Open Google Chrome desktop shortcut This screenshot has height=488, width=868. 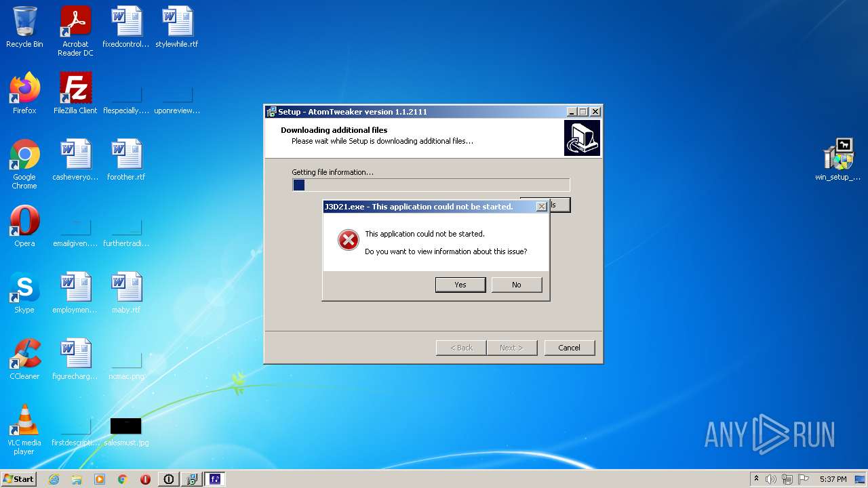tap(24, 164)
